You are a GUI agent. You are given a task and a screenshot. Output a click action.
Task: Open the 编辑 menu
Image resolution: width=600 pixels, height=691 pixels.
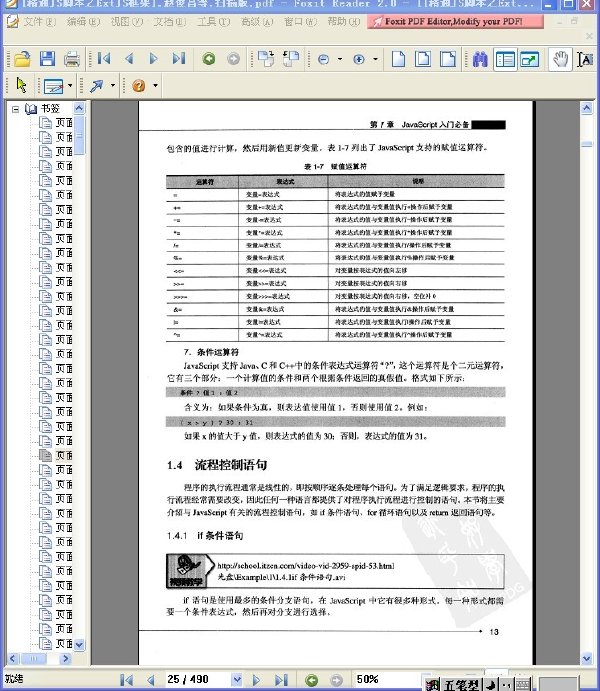click(x=83, y=22)
